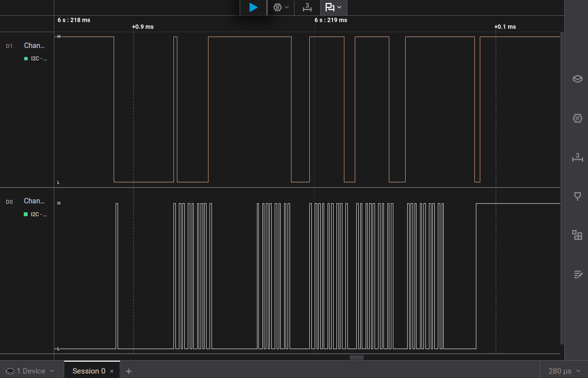This screenshot has width=588, height=378.
Task: Click the analyzer hexagon icon in top toolbar
Action: [x=277, y=7]
